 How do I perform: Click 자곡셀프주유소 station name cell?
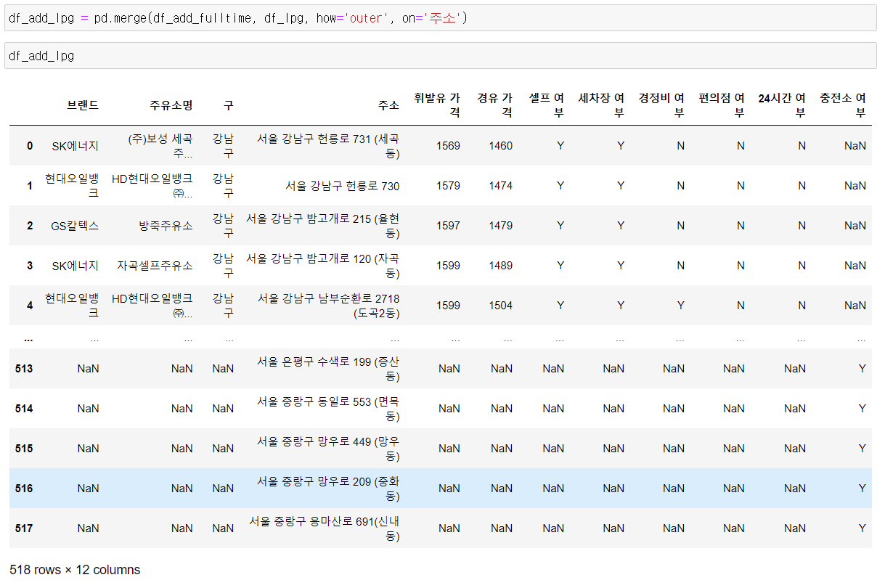155,266
